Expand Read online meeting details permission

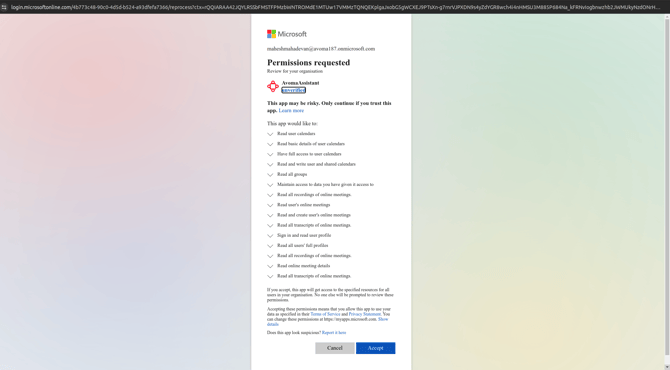click(270, 266)
